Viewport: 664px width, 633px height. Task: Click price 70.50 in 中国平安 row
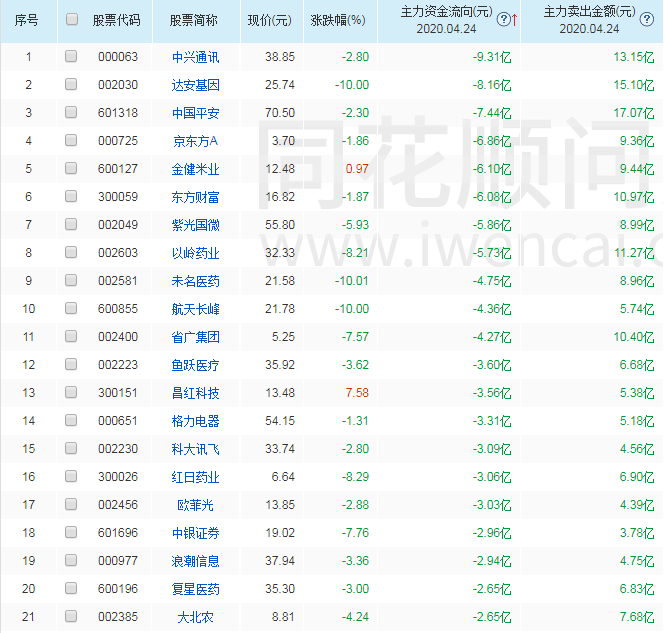(x=280, y=113)
